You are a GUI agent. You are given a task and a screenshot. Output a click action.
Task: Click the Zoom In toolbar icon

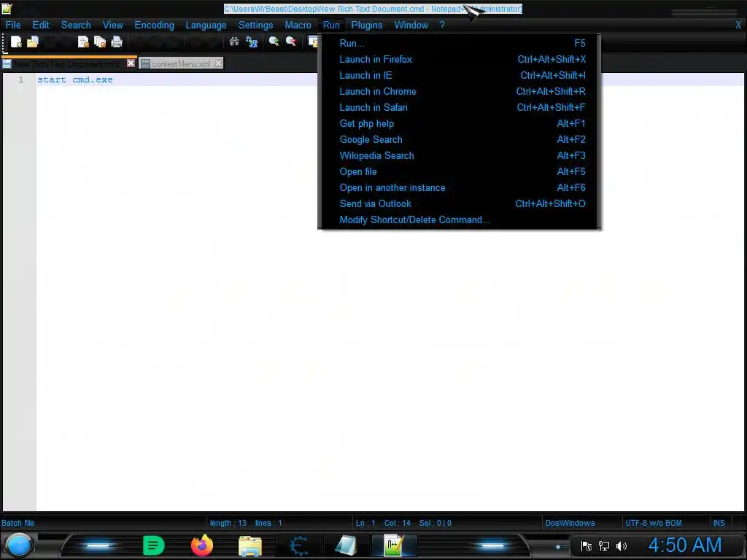click(x=274, y=42)
